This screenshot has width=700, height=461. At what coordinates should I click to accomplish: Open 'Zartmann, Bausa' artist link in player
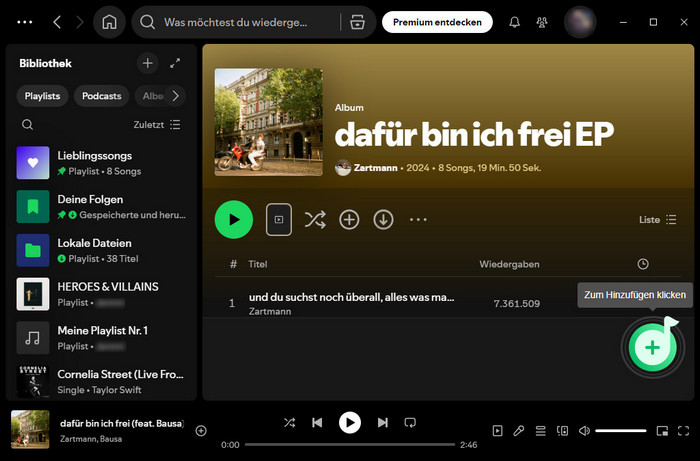click(x=91, y=439)
